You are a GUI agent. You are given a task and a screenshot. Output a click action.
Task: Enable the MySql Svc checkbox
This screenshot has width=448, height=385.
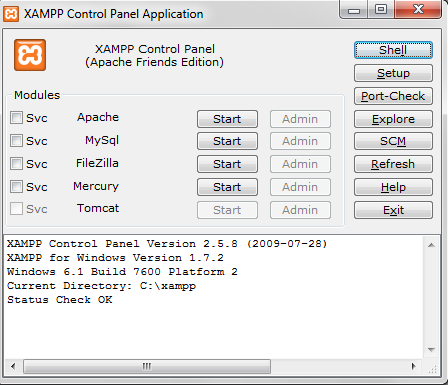coord(16,141)
